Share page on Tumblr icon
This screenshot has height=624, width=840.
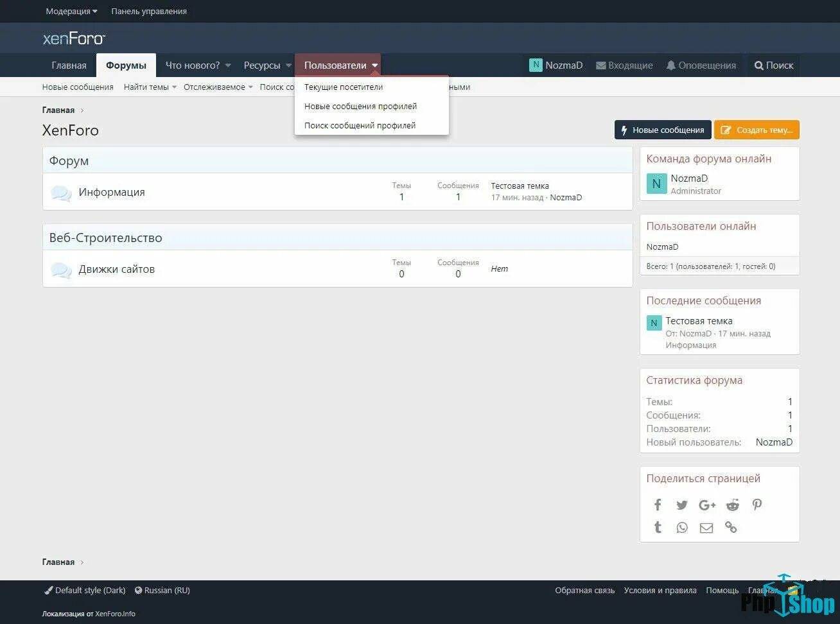coord(658,527)
